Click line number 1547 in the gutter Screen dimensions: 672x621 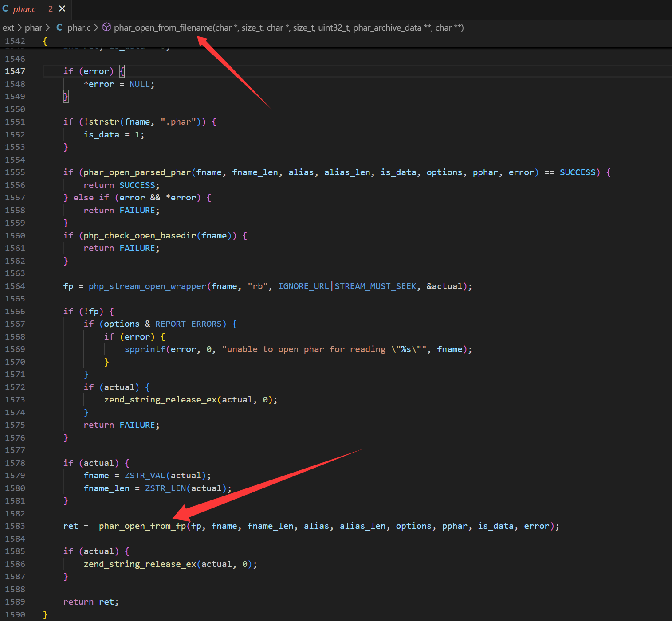(15, 71)
